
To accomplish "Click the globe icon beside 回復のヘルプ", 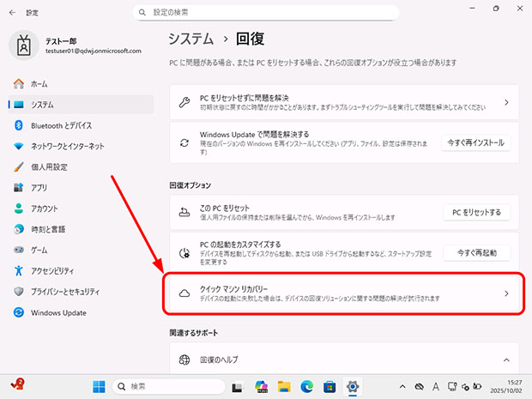I will pyautogui.click(x=184, y=360).
